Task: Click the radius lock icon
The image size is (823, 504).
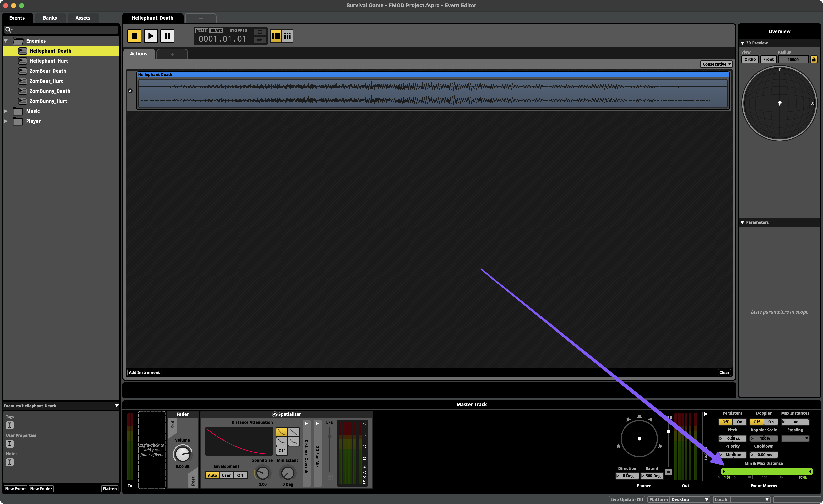Action: (x=814, y=59)
